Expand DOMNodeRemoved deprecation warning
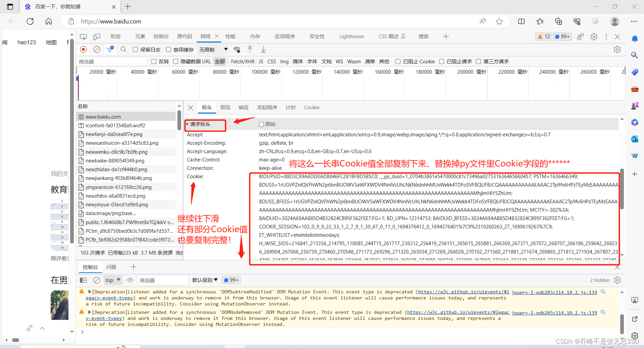 (90, 312)
